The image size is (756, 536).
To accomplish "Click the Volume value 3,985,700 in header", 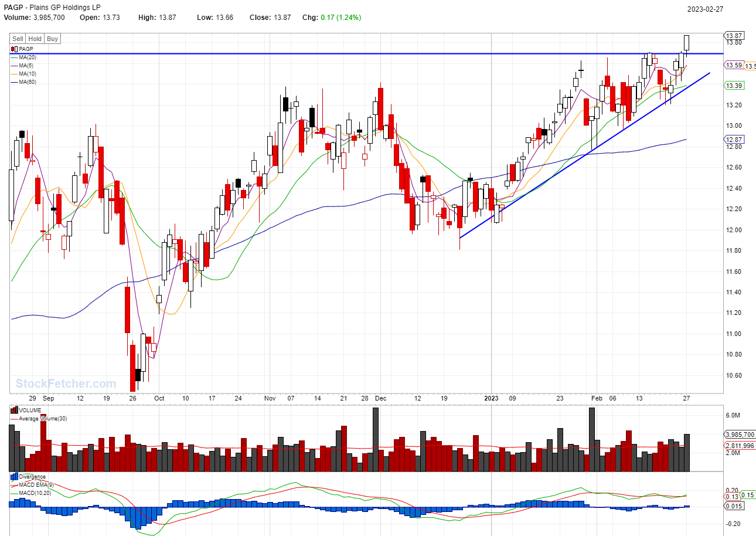I will pos(48,18).
